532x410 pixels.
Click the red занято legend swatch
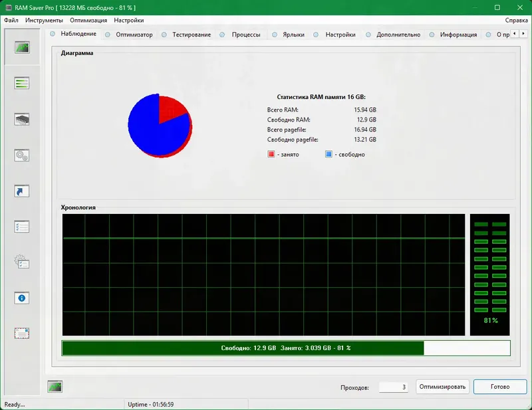pos(270,154)
